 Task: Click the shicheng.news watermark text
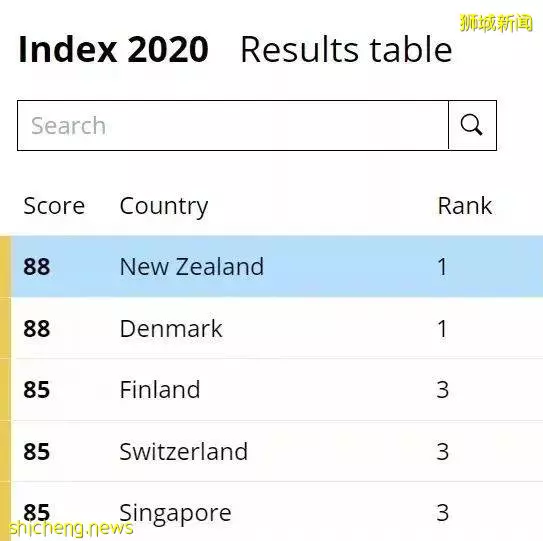[71, 528]
